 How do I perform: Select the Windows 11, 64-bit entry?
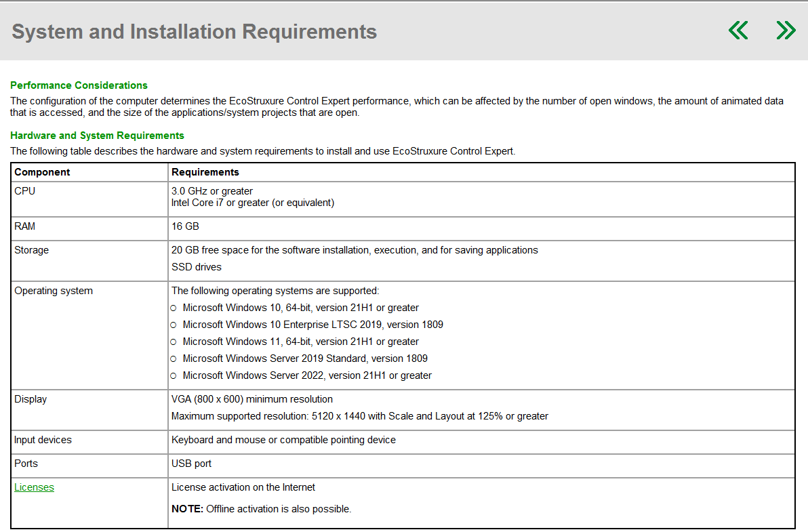(301, 342)
